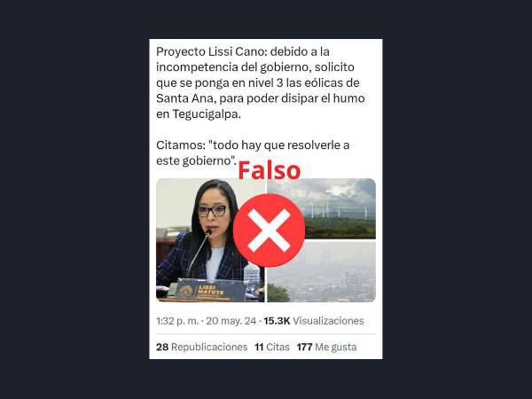Click the woman's glasses in photo
This screenshot has height=399, width=532.
[213, 211]
